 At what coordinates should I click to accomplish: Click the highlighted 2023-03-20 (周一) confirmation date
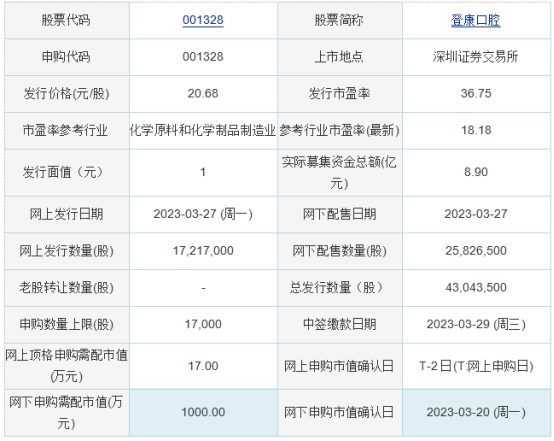pos(476,412)
